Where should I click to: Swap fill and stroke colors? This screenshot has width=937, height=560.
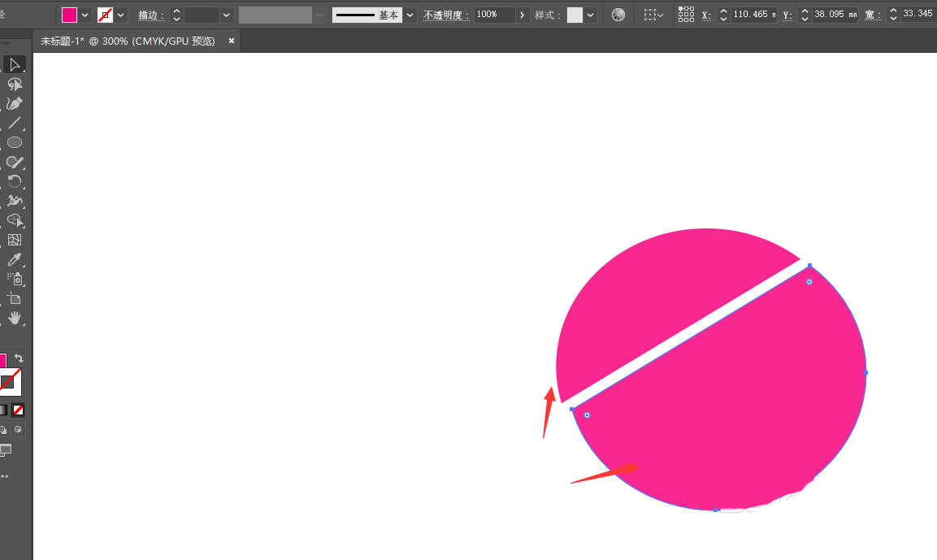(20, 358)
